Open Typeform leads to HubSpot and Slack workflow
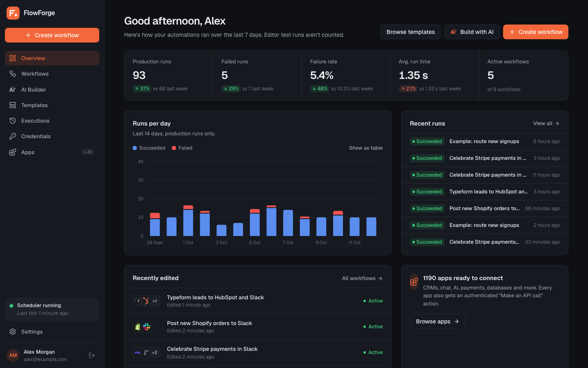The height and width of the screenshot is (368, 588). [x=258, y=301]
